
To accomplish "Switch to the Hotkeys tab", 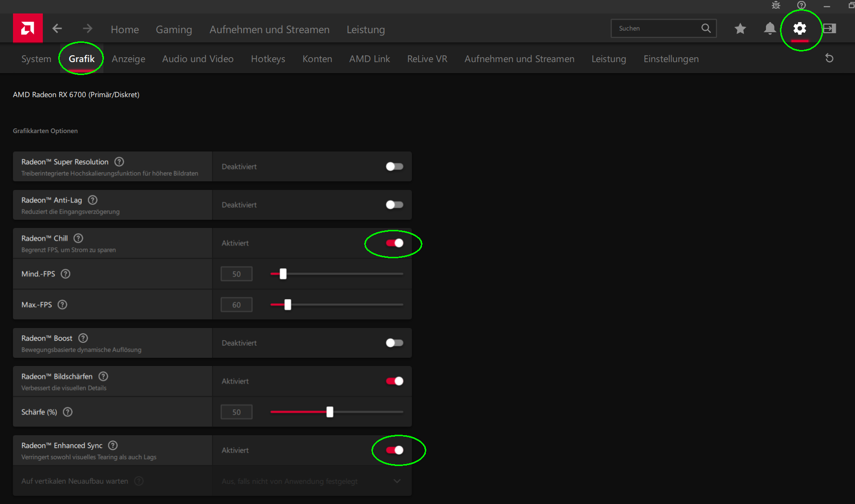I will coord(268,59).
